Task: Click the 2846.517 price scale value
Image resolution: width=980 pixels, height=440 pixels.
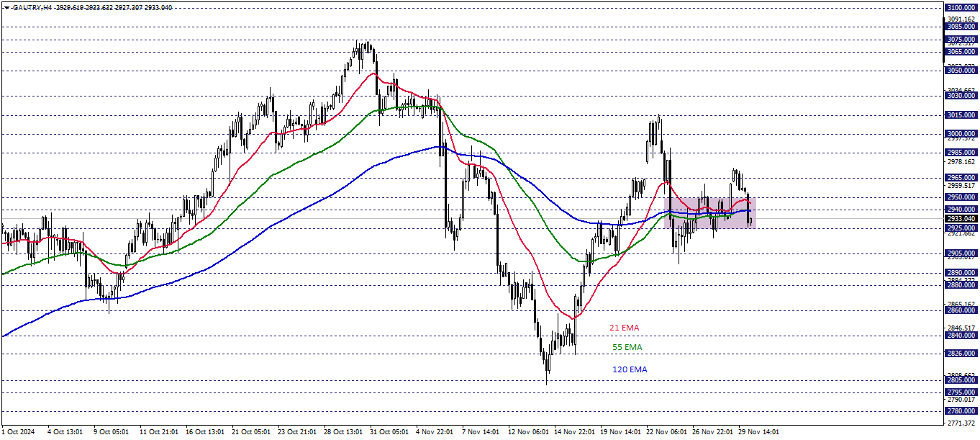Action: [x=962, y=328]
